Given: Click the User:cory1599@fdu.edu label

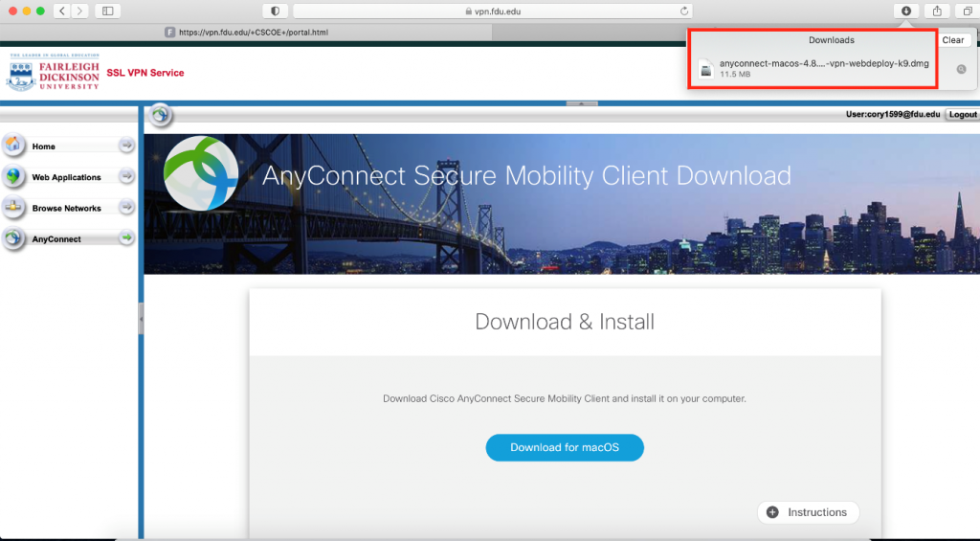Looking at the screenshot, I should point(893,115).
